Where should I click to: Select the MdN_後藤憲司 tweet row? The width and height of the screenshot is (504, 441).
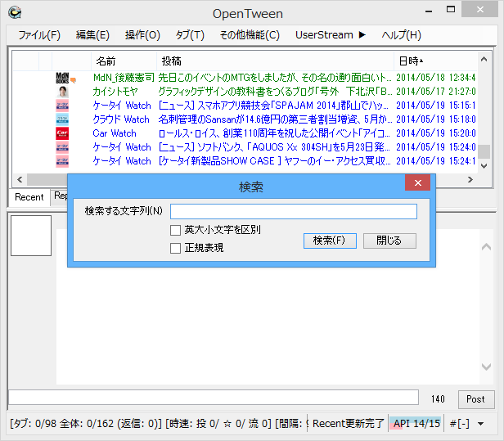pyautogui.click(x=245, y=78)
